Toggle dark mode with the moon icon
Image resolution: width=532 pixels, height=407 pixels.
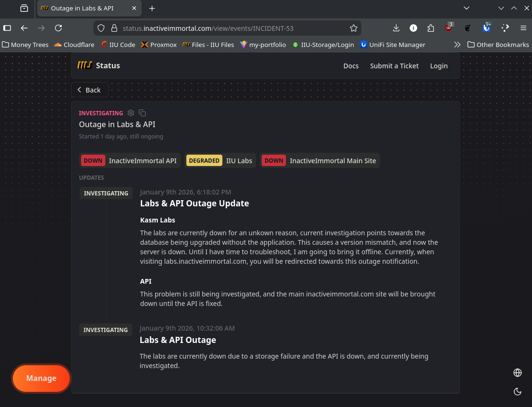click(518, 392)
